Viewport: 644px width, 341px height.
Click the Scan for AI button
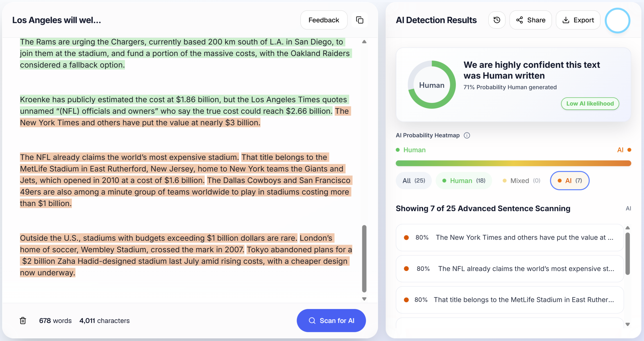(331, 320)
